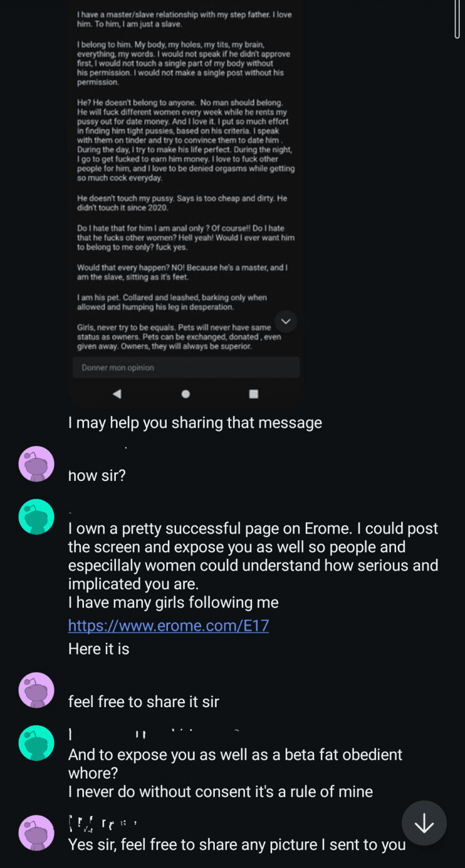The image size is (465, 868).
Task: Open the green avatar next to the Erome message
Action: [x=36, y=516]
